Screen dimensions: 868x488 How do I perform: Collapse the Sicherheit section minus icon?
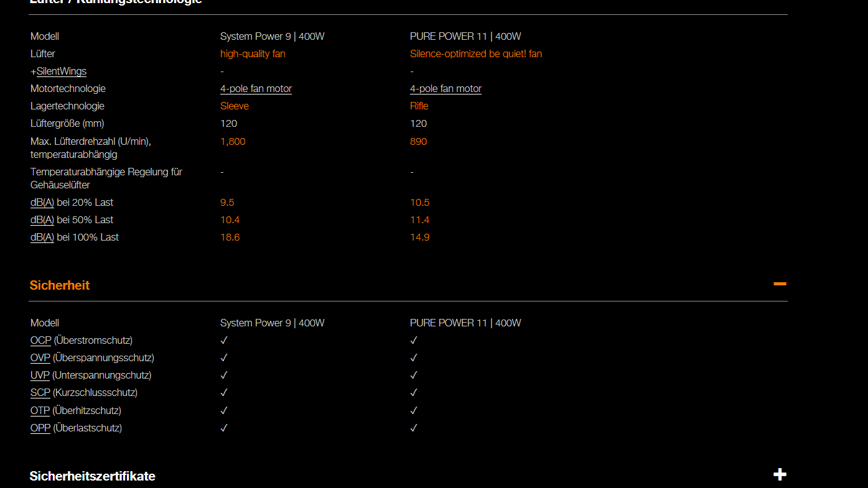780,284
